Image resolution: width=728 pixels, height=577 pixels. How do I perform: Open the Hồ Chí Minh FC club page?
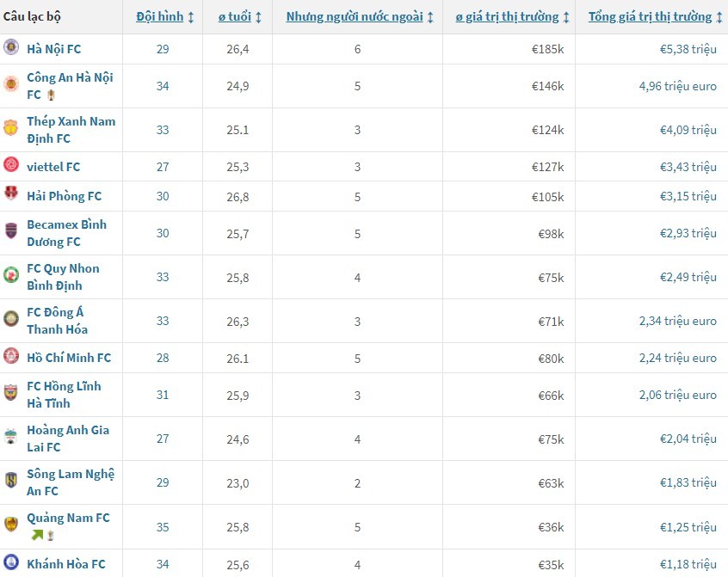pyautogui.click(x=69, y=358)
